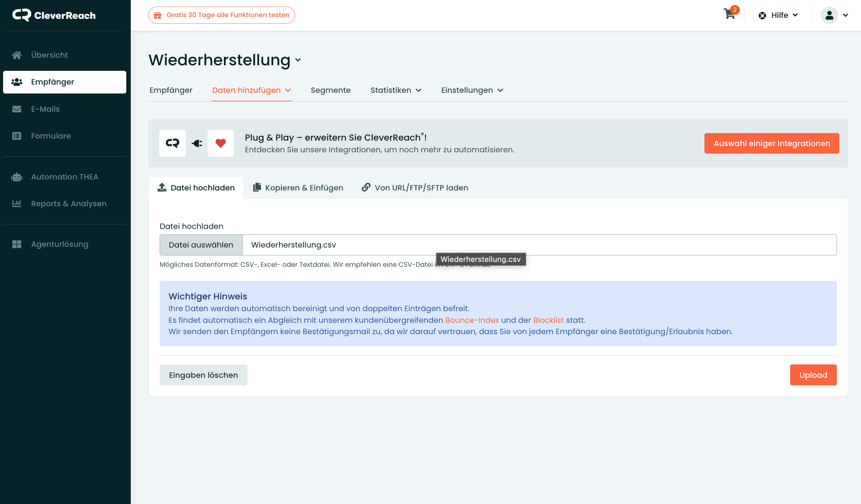
Task: Open the Blocklist link
Action: (548, 320)
